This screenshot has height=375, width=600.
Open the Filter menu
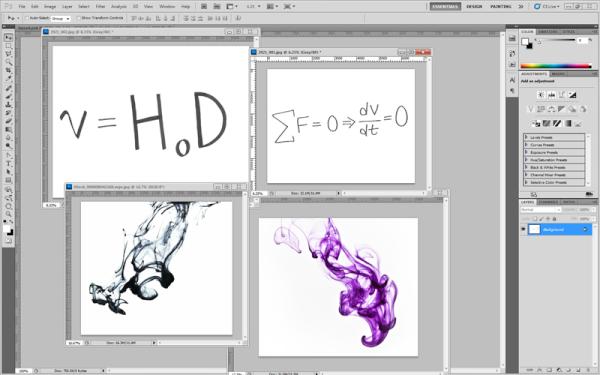point(100,7)
